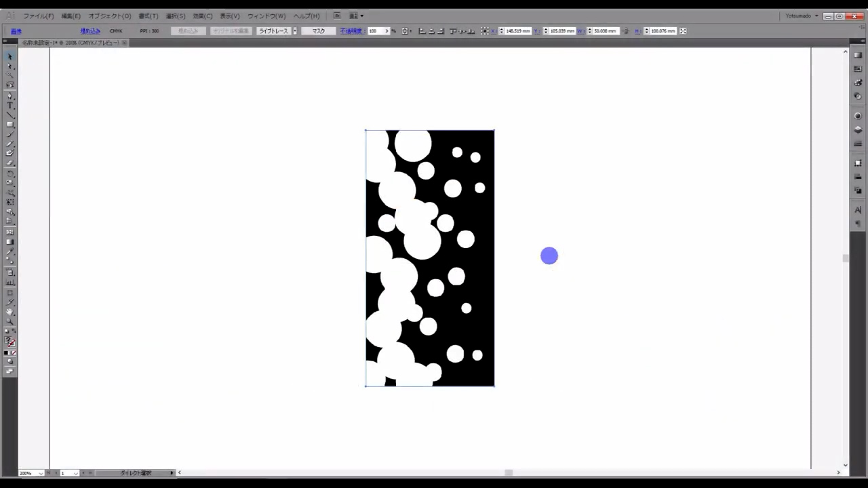Select the Hand tool

click(x=9, y=312)
